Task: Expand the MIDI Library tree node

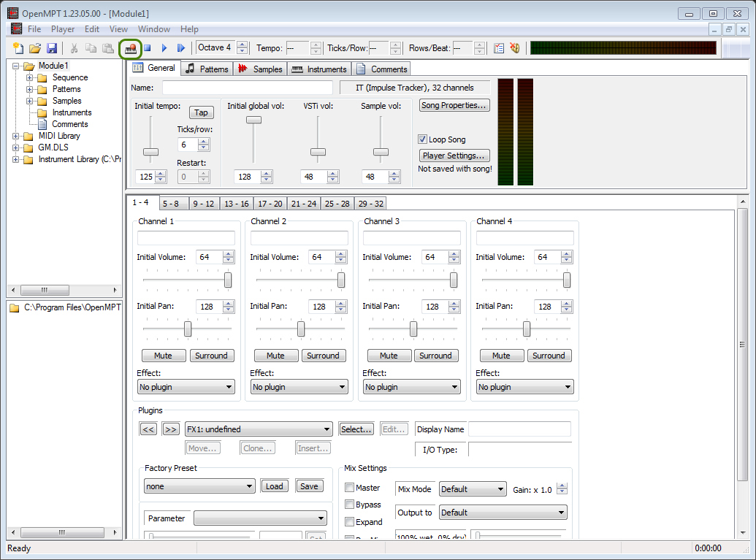Action: click(16, 137)
